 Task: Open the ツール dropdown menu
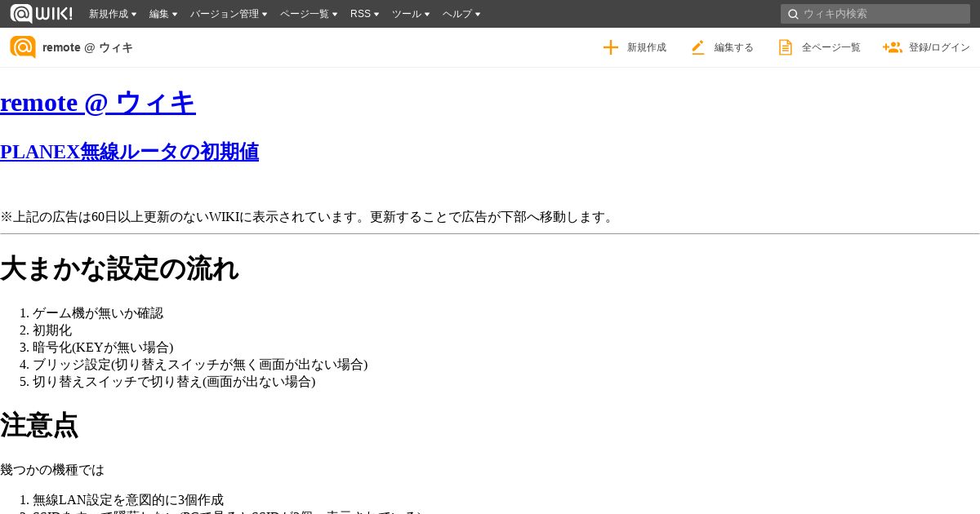(x=411, y=14)
